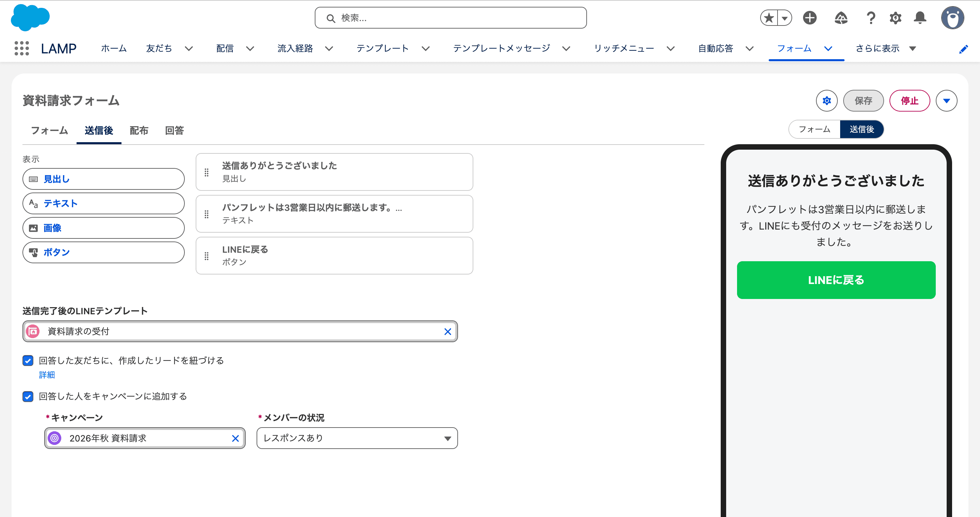Open form settings gear button
This screenshot has width=980, height=517.
click(x=826, y=101)
